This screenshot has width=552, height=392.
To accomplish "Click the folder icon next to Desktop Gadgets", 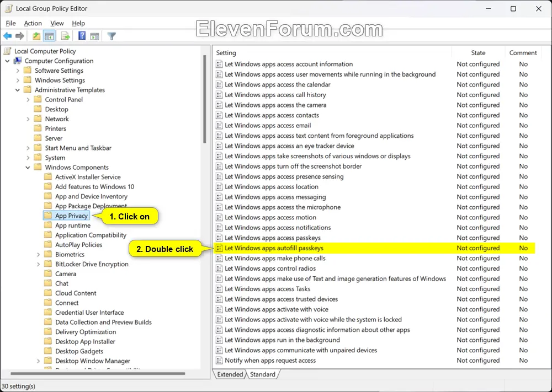I will click(48, 351).
